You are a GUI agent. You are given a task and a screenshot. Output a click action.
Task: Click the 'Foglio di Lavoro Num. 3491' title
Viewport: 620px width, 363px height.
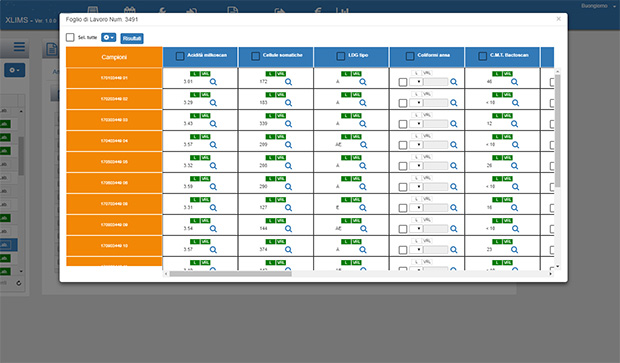pos(102,19)
